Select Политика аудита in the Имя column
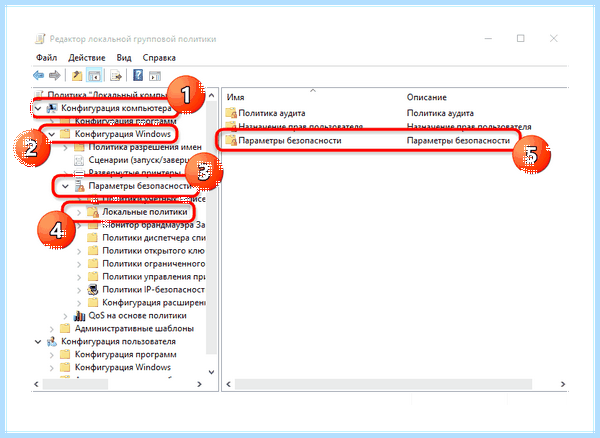This screenshot has height=438, width=600. pos(272,113)
